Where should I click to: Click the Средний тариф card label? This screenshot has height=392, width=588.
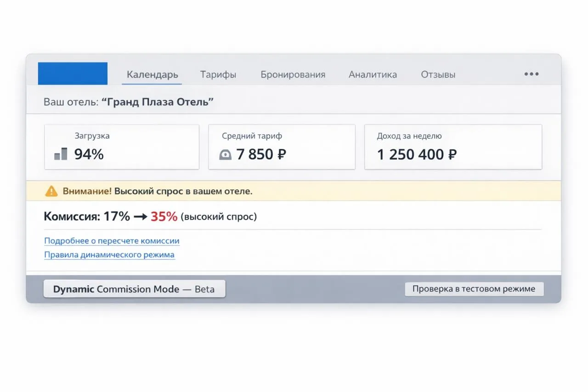click(252, 136)
